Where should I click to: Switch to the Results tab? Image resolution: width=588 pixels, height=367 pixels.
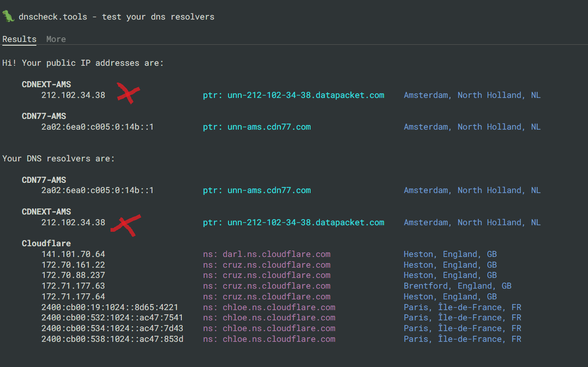[19, 39]
